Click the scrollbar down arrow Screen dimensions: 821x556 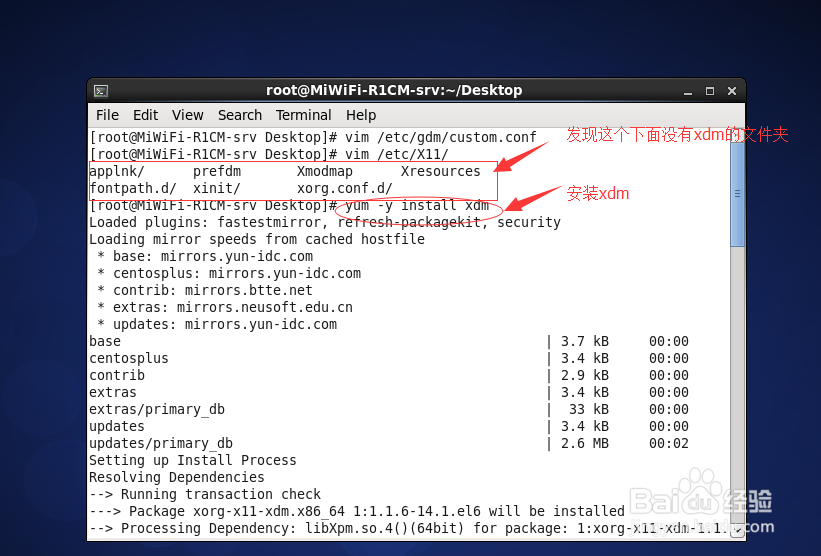tap(737, 531)
